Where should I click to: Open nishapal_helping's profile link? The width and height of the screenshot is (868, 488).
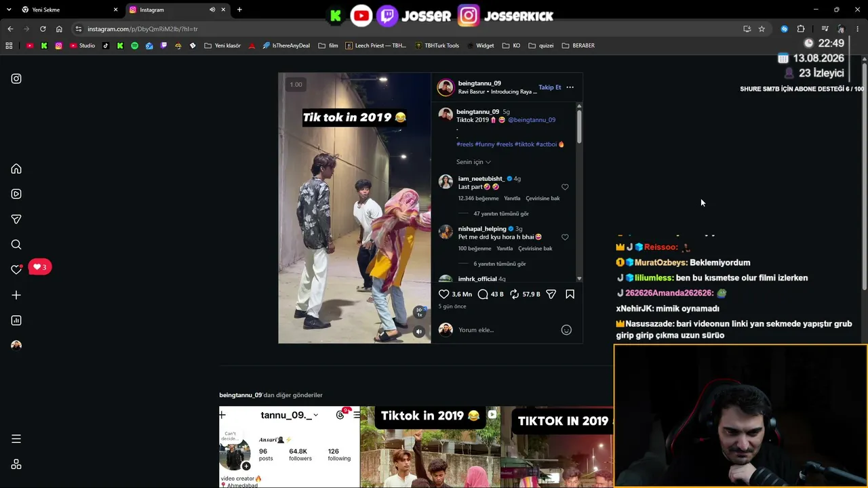click(x=482, y=229)
